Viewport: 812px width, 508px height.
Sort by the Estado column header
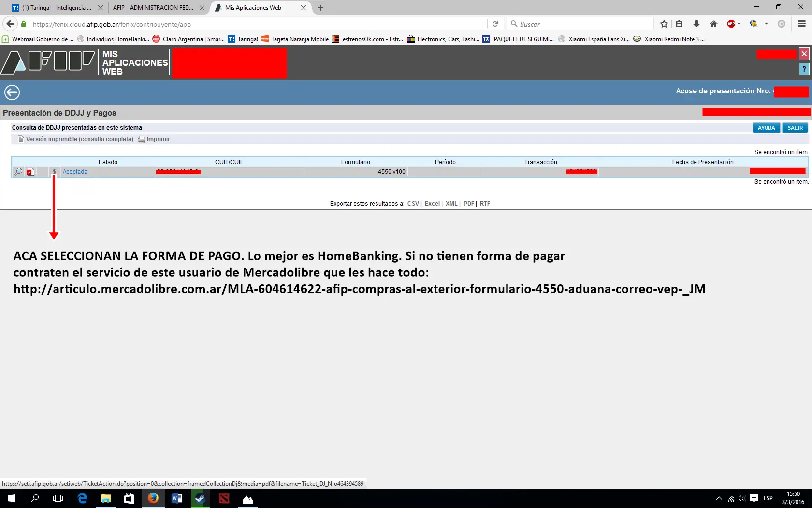108,162
